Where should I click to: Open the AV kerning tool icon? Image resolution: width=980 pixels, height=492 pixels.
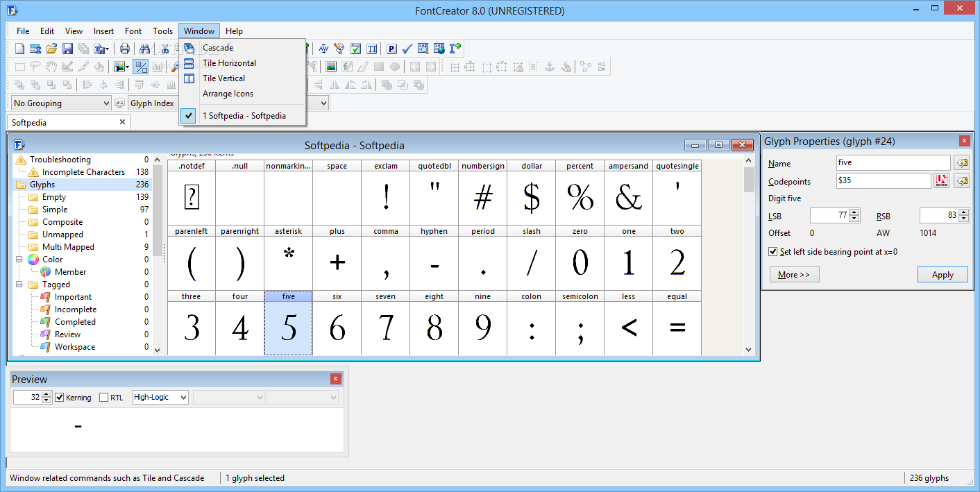tap(323, 49)
